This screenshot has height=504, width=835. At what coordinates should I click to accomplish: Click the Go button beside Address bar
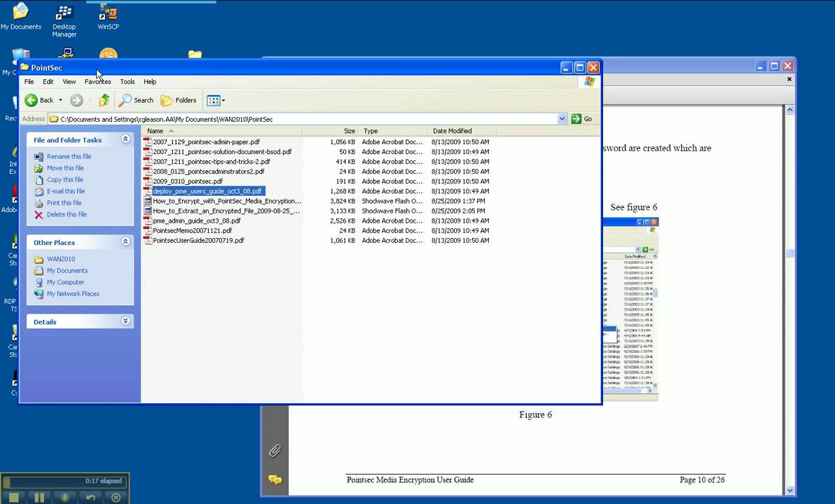tap(581, 119)
